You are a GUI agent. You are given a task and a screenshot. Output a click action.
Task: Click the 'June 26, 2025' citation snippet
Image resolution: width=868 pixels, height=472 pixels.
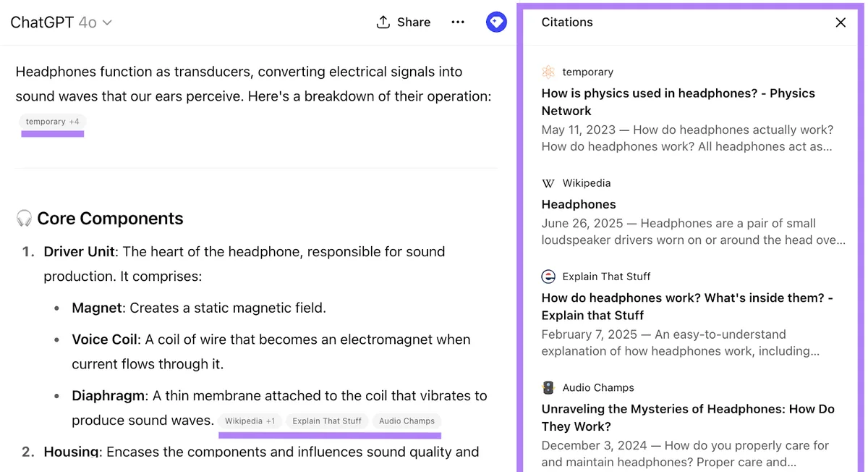[693, 232]
